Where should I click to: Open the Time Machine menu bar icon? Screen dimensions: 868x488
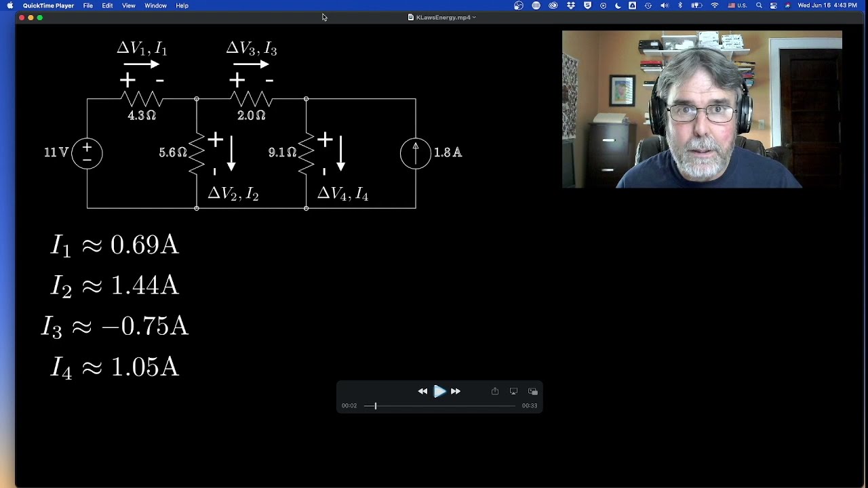pyautogui.click(x=648, y=5)
